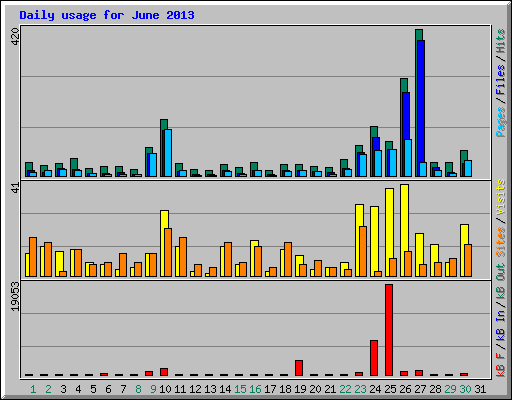Select day 30 on the x-axis

(x=465, y=389)
